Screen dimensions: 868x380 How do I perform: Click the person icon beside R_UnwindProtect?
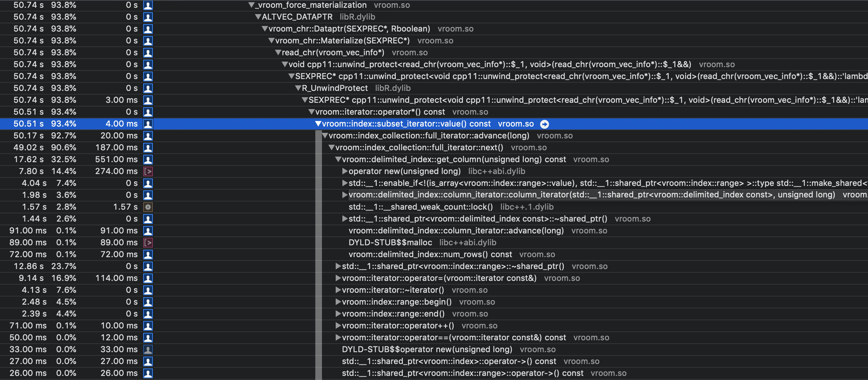[148, 88]
